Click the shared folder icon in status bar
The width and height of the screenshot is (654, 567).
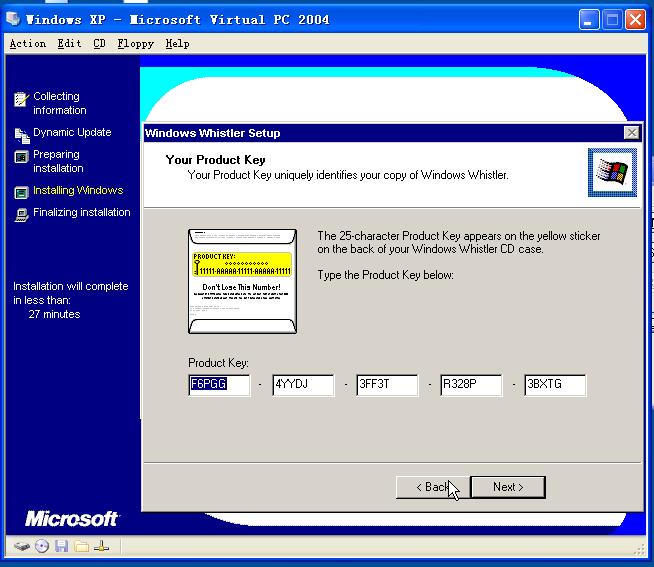[81, 546]
